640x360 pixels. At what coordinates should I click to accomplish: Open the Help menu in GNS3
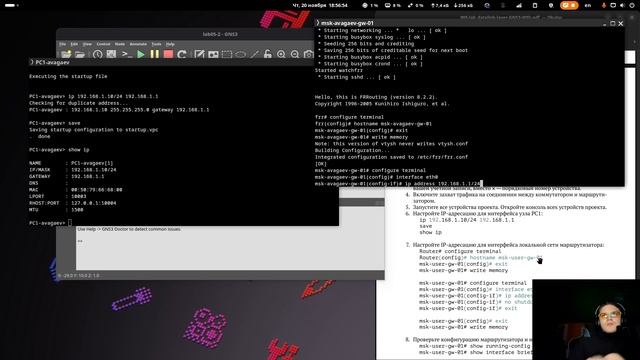tap(170, 44)
